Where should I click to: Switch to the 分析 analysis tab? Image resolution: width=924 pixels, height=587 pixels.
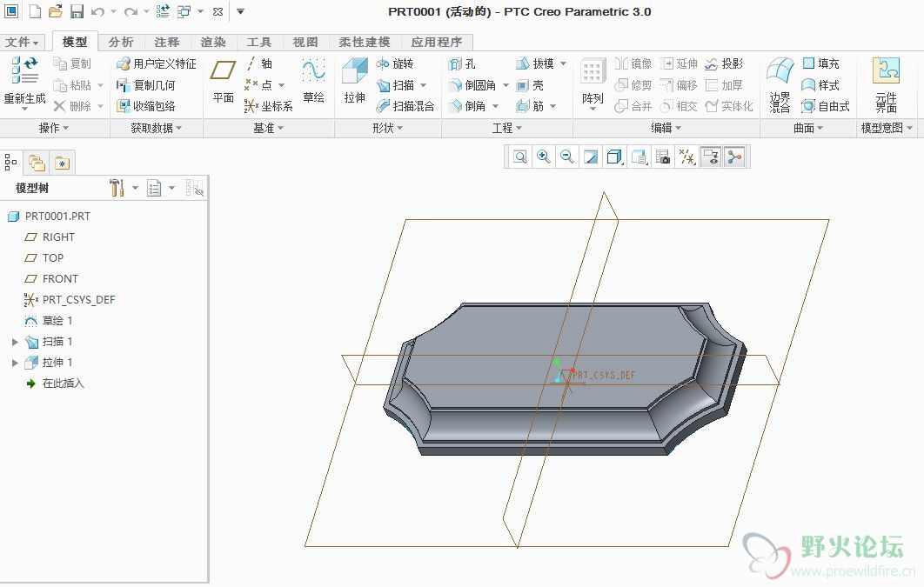pos(121,42)
